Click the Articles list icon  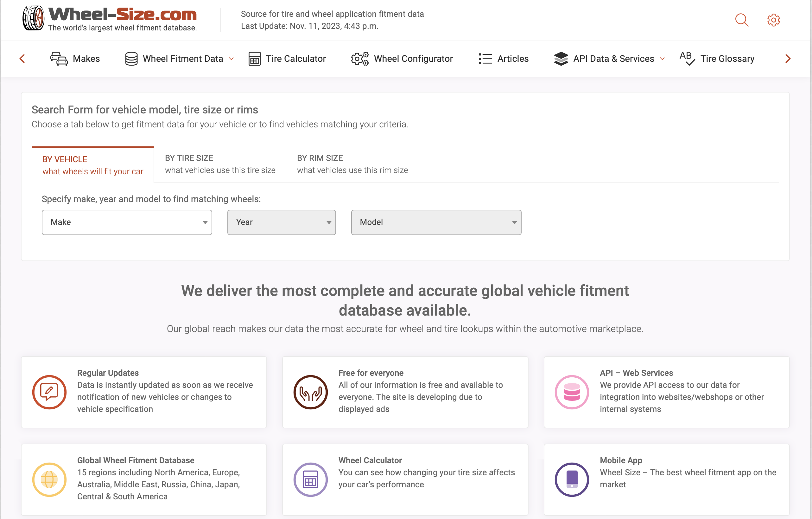pyautogui.click(x=485, y=59)
